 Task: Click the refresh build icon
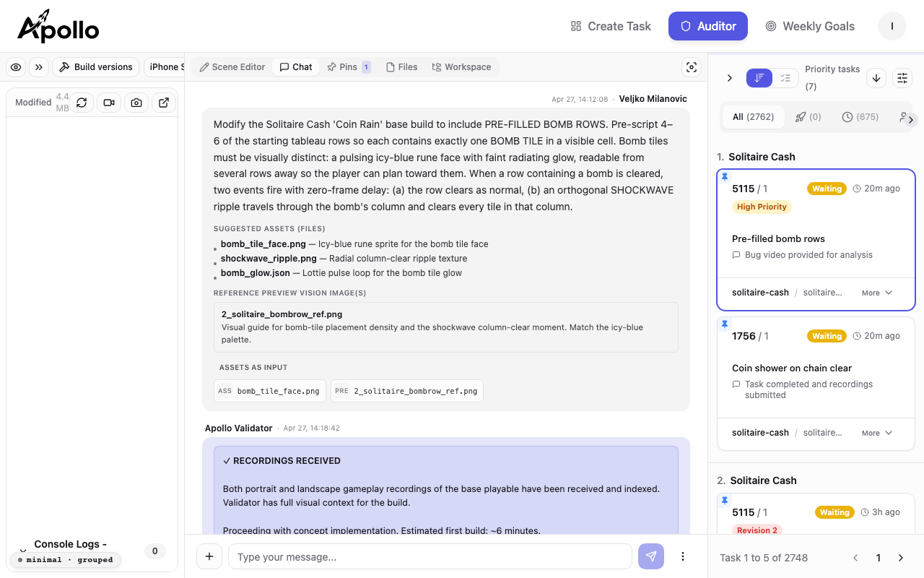82,103
